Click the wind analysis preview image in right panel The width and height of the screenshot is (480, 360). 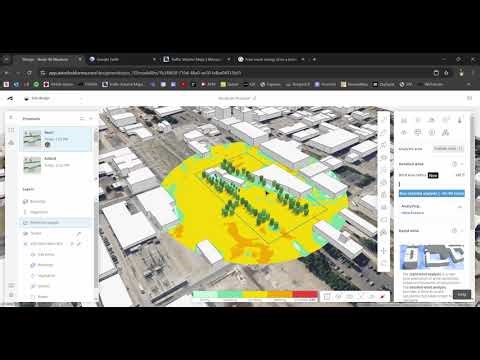point(432,257)
